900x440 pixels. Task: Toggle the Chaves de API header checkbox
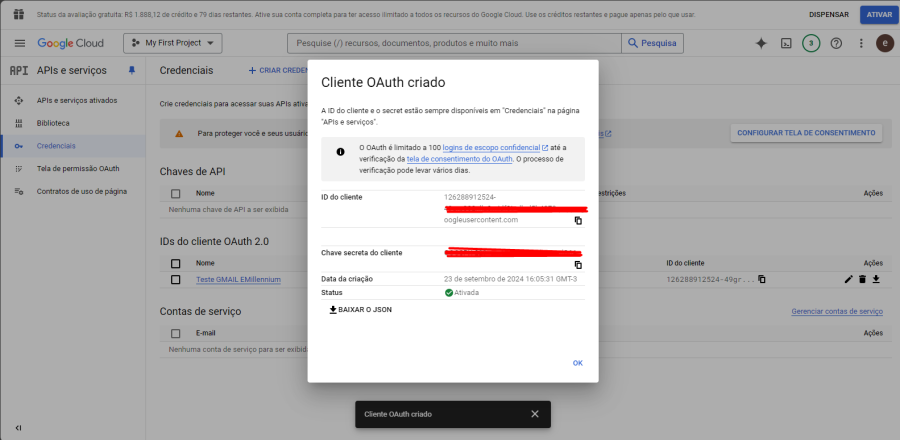click(x=176, y=193)
